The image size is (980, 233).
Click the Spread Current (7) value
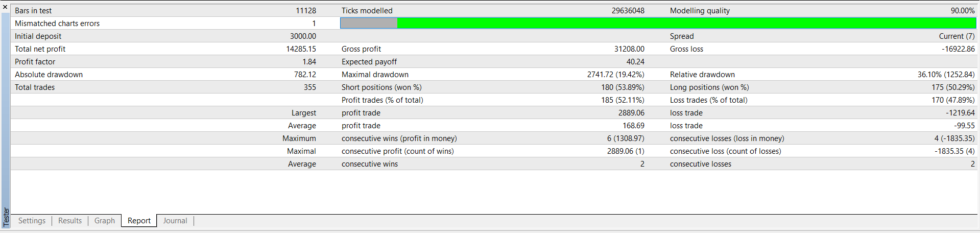[957, 36]
